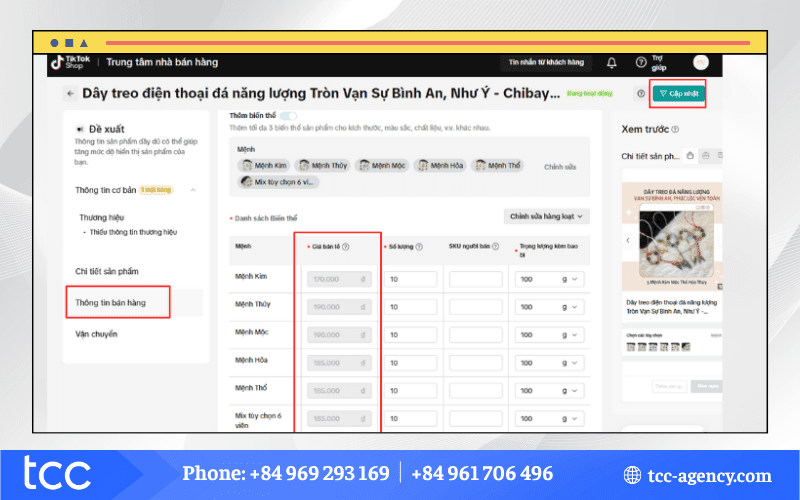
Task: Click the Mệnh Kim price field 170.000
Action: point(339,280)
